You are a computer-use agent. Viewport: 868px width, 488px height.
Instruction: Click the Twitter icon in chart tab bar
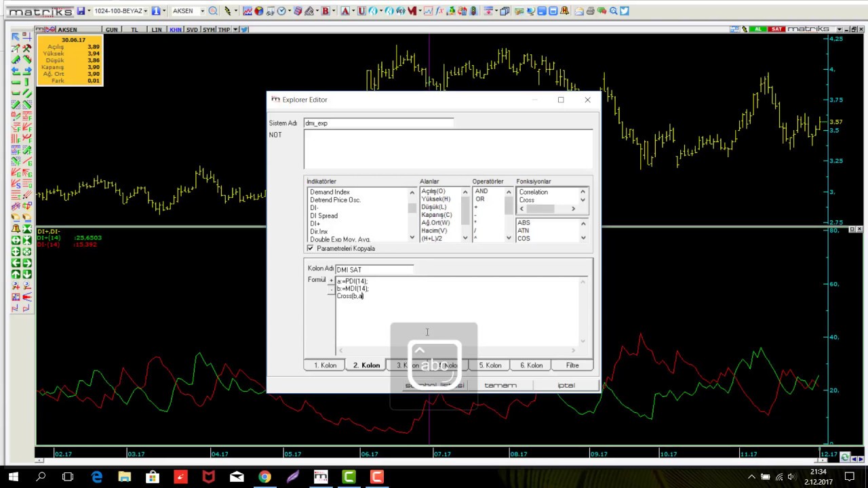coord(244,30)
